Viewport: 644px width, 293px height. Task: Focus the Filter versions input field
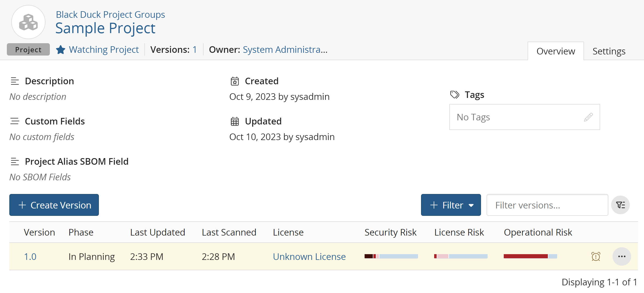click(547, 205)
